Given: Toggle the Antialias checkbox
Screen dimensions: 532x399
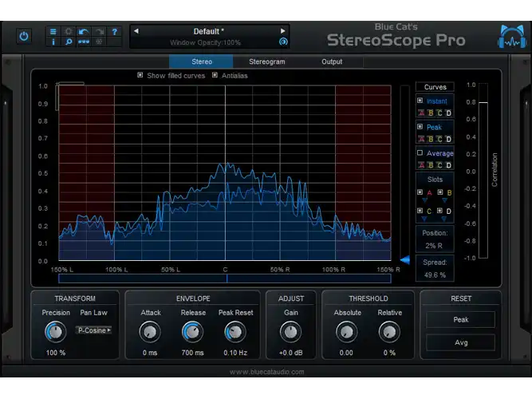Looking at the screenshot, I should (x=215, y=75).
